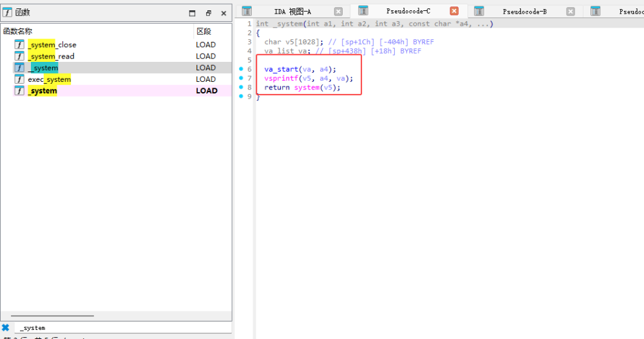Click function icon beside exec_system
This screenshot has width=644, height=339.
[19, 79]
